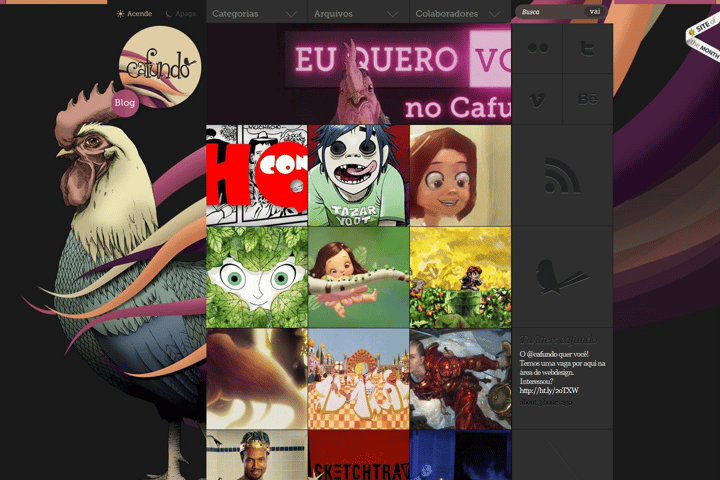Open the Site of the Month ribbon
Screen dimensions: 720x480
(703, 38)
